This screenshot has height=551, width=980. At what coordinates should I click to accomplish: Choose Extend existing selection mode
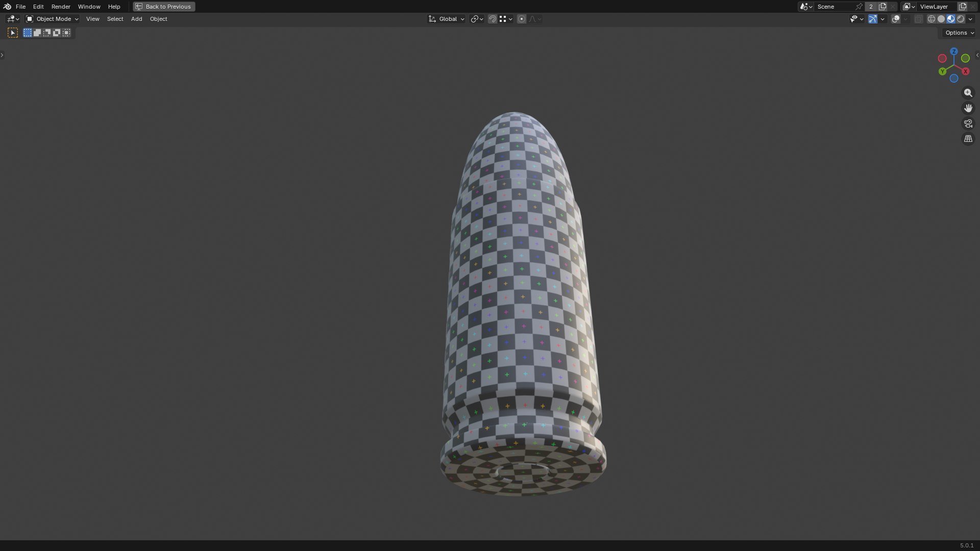point(37,33)
